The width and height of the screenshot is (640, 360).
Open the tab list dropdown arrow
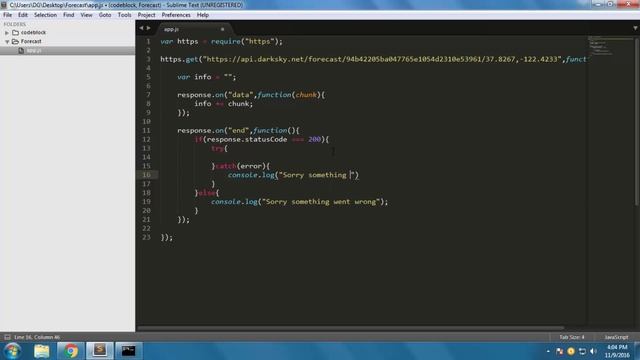(635, 28)
